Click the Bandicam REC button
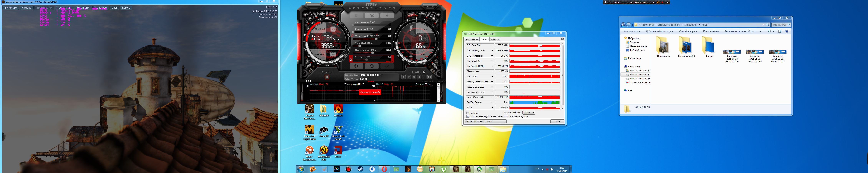This screenshot has height=173, width=868. click(665, 2)
